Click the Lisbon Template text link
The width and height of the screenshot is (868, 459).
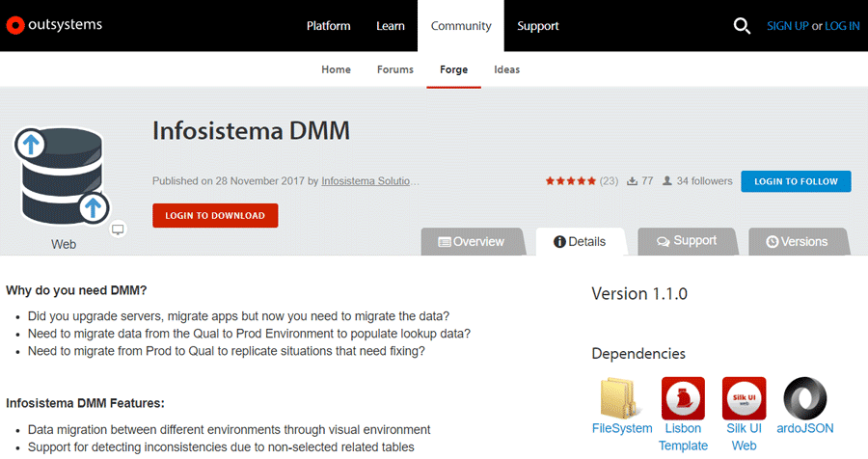[x=683, y=437]
